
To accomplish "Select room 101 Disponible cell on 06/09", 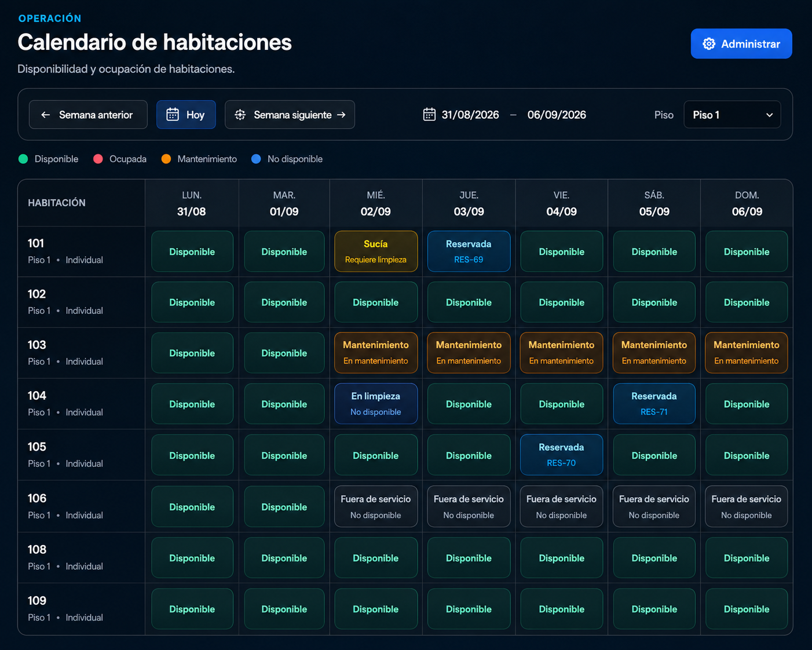I will click(747, 251).
